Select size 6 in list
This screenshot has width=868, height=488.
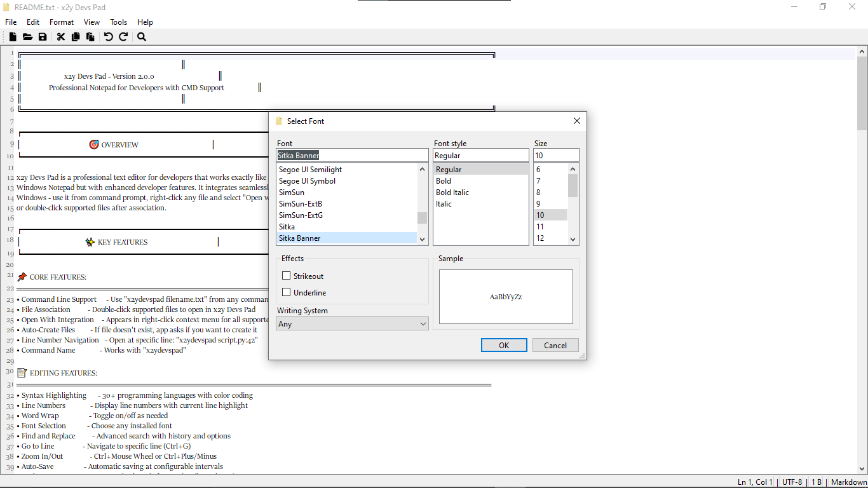pyautogui.click(x=551, y=170)
